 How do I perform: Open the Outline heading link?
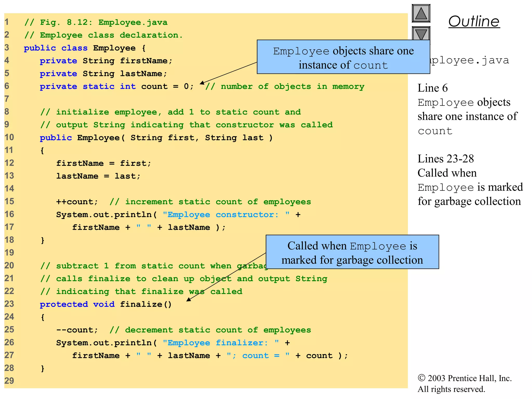[474, 21]
